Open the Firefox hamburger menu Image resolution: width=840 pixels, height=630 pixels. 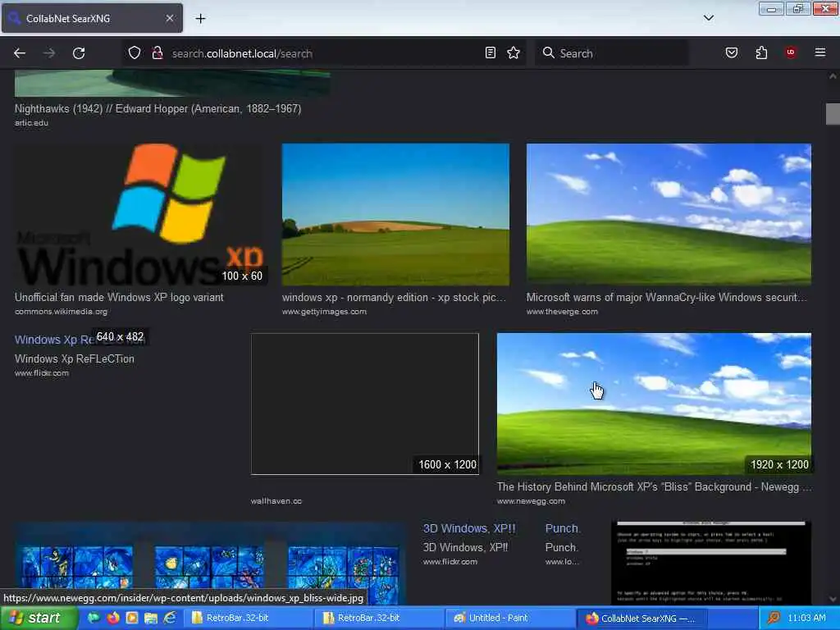pyautogui.click(x=819, y=52)
